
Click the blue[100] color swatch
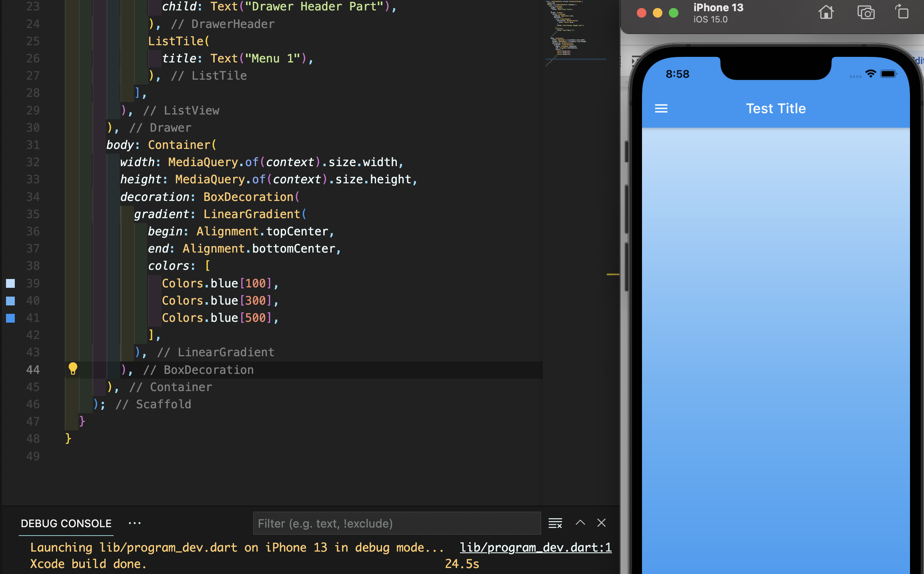pos(11,283)
